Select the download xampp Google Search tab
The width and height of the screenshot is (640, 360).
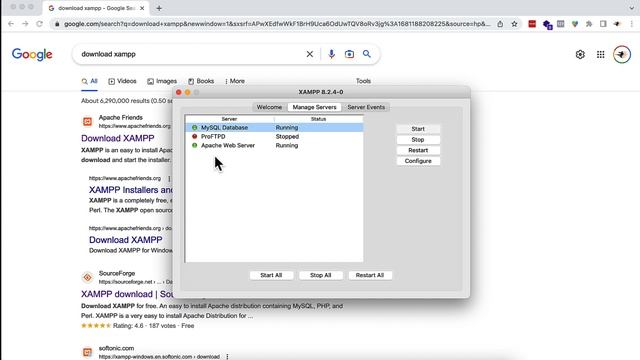96,8
